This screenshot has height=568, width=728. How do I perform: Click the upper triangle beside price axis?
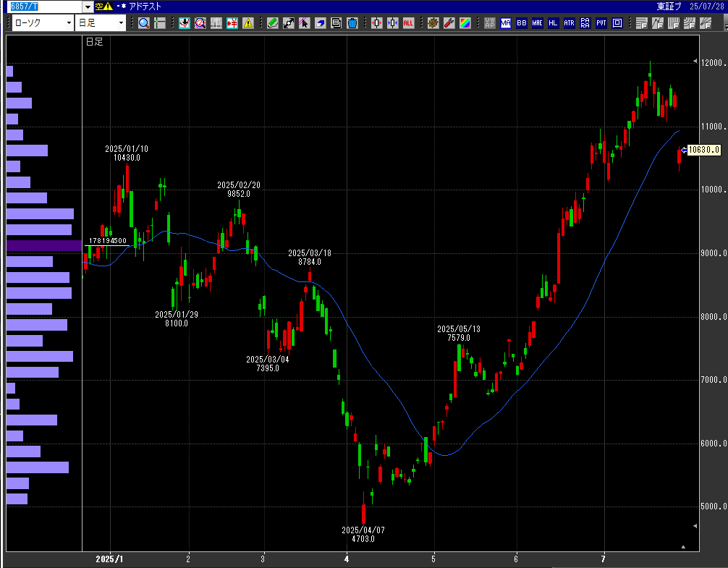(x=695, y=61)
